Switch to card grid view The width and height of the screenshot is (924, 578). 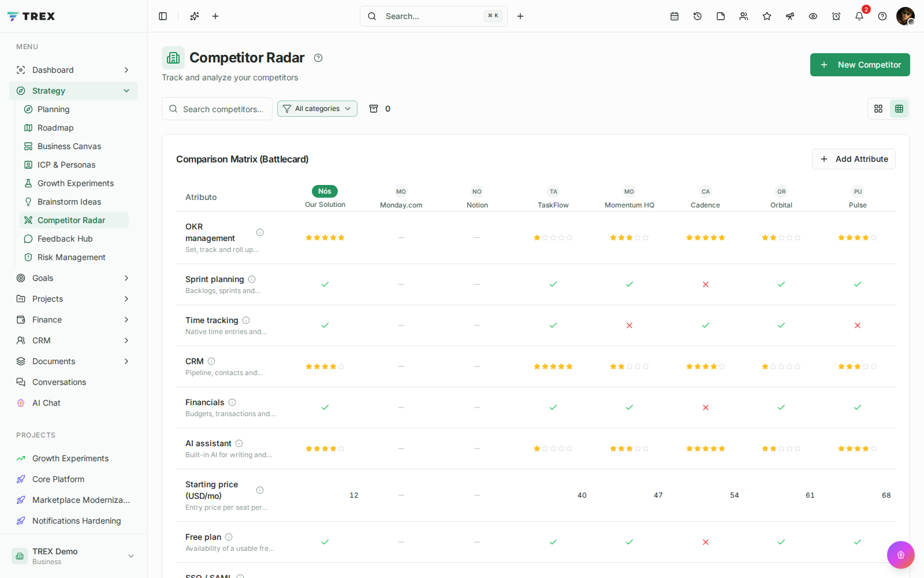coord(878,109)
